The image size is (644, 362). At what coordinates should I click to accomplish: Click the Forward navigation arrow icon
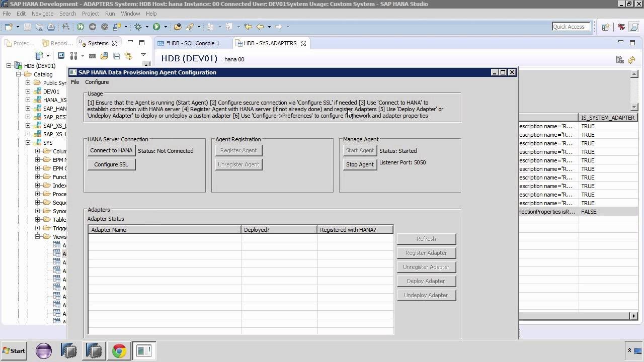pyautogui.click(x=279, y=27)
